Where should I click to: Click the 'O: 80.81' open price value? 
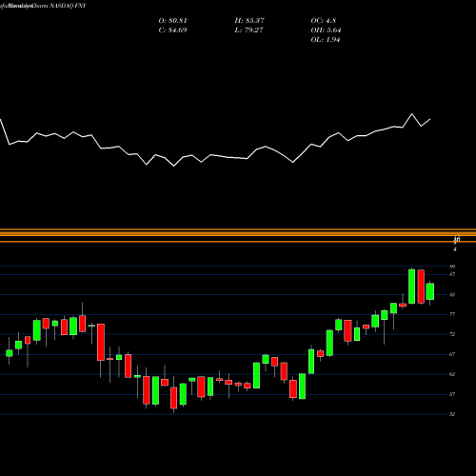click(x=172, y=21)
